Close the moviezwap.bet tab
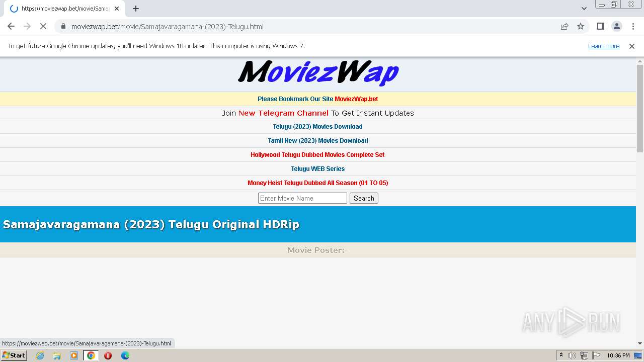The height and width of the screenshot is (362, 644). click(x=117, y=9)
